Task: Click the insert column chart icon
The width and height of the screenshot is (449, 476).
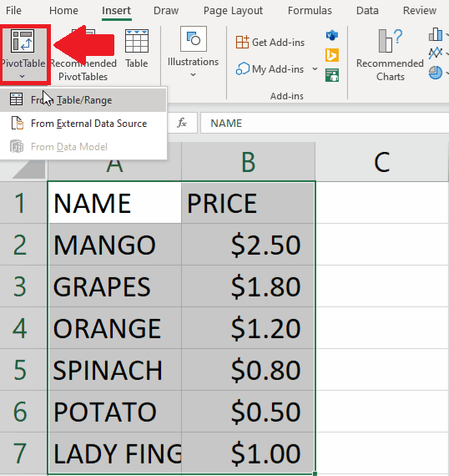Action: [x=436, y=34]
